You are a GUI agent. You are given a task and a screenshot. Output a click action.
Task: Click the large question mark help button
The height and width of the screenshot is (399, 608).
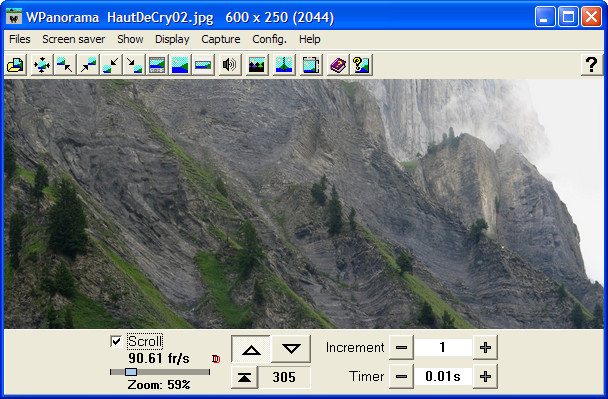click(591, 65)
